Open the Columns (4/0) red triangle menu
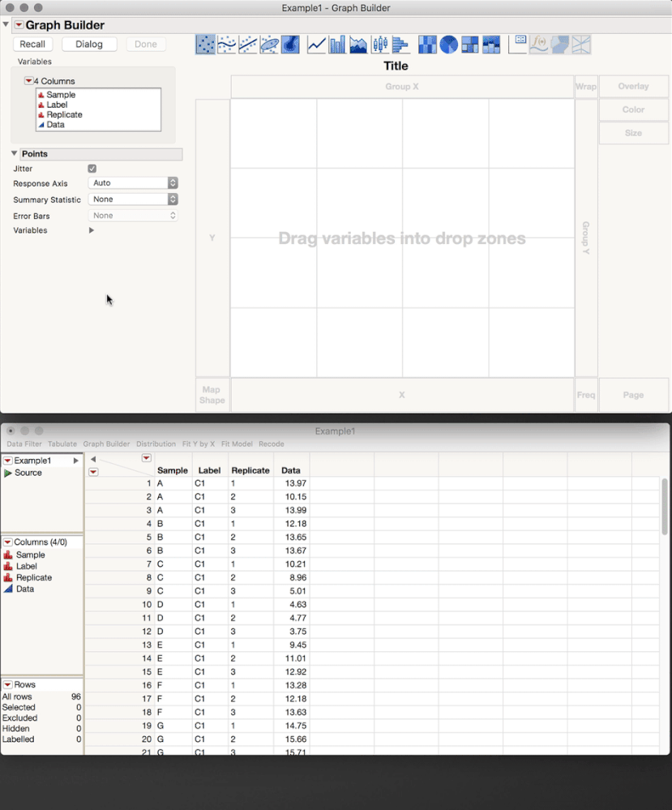Screen dimensions: 672x810 click(8, 542)
